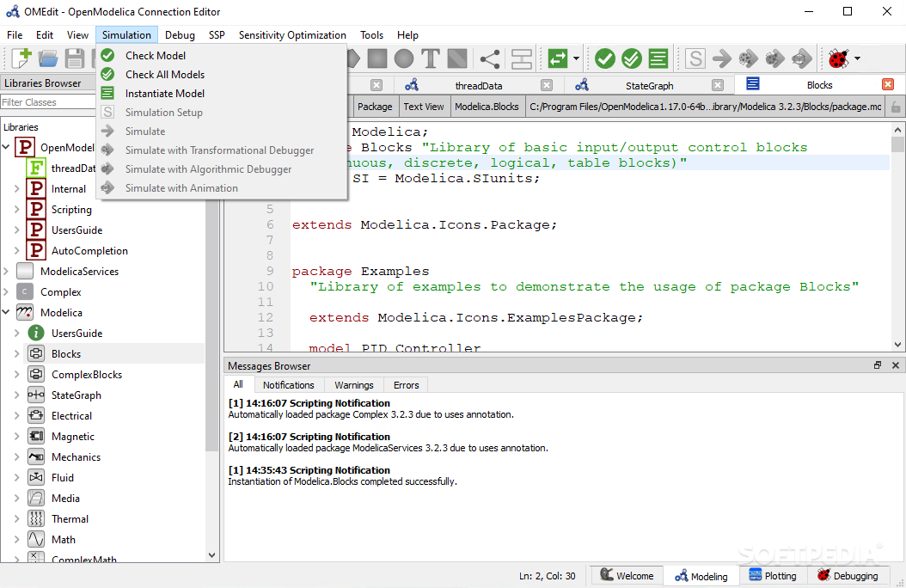906x588 pixels.
Task: Collapse the OpenModelica library tree node
Action: (6, 147)
